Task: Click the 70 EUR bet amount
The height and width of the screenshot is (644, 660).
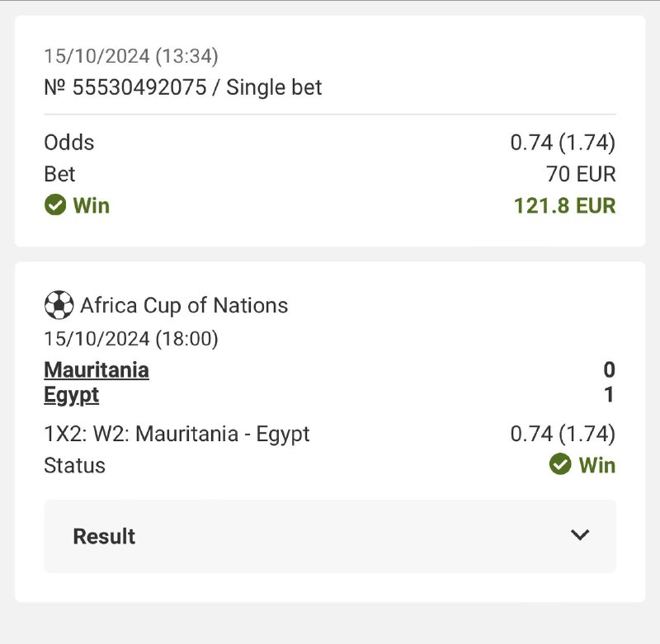Action: (581, 174)
